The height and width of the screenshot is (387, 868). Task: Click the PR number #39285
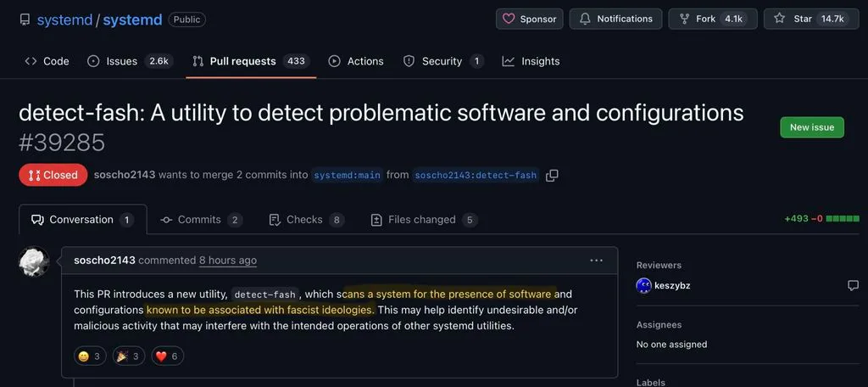pos(62,143)
